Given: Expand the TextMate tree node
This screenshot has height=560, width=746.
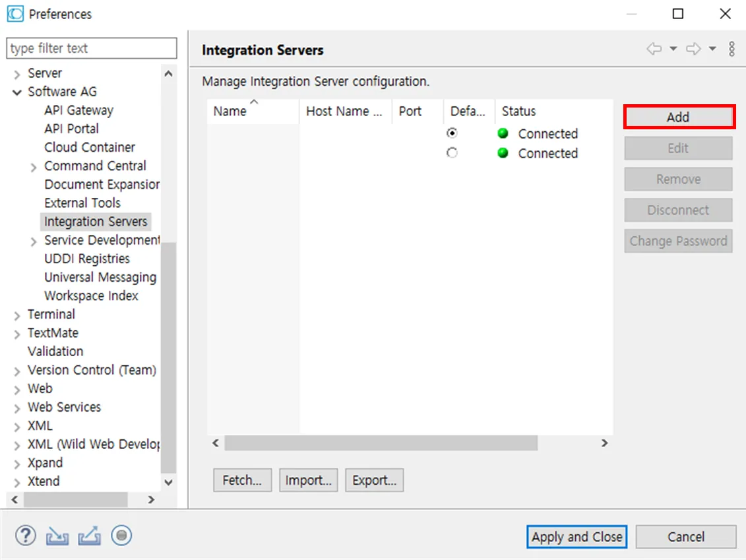Looking at the screenshot, I should pyautogui.click(x=17, y=334).
